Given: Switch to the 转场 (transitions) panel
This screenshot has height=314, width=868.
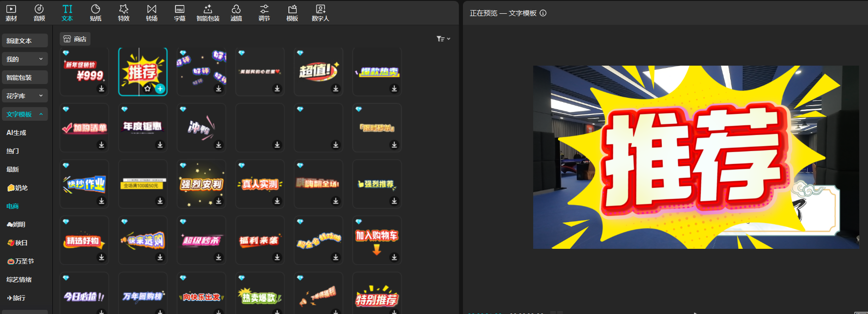Looking at the screenshot, I should tap(152, 13).
